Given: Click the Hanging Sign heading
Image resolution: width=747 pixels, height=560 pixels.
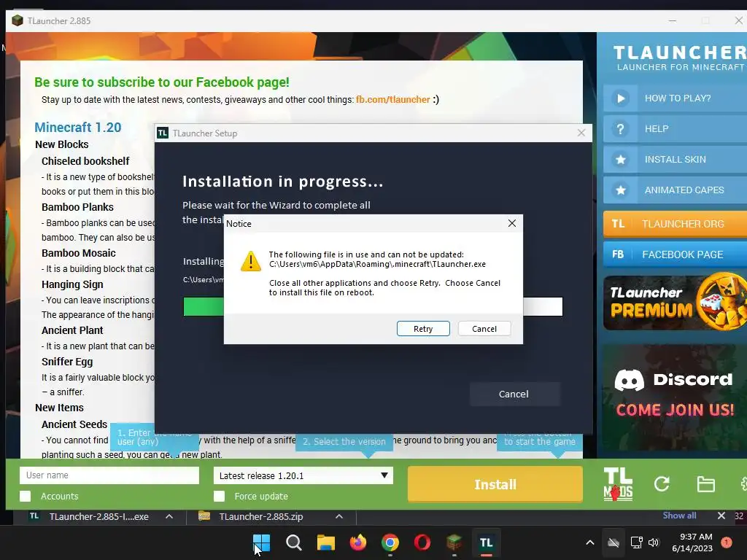Looking at the screenshot, I should (x=72, y=284).
